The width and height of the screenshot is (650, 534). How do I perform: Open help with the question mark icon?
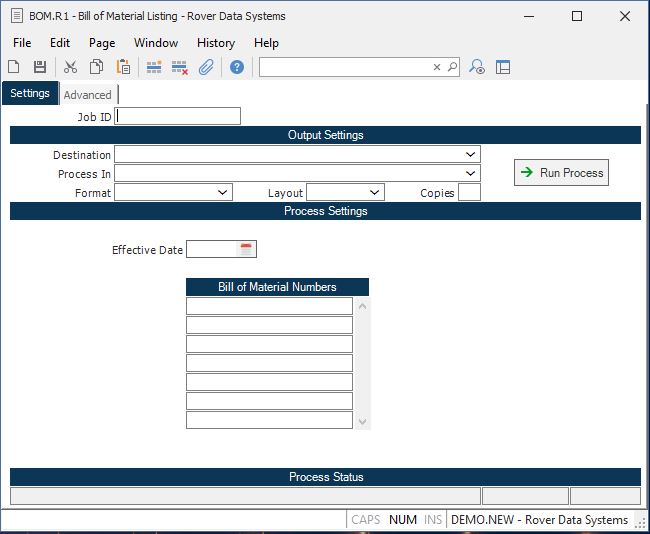click(237, 67)
